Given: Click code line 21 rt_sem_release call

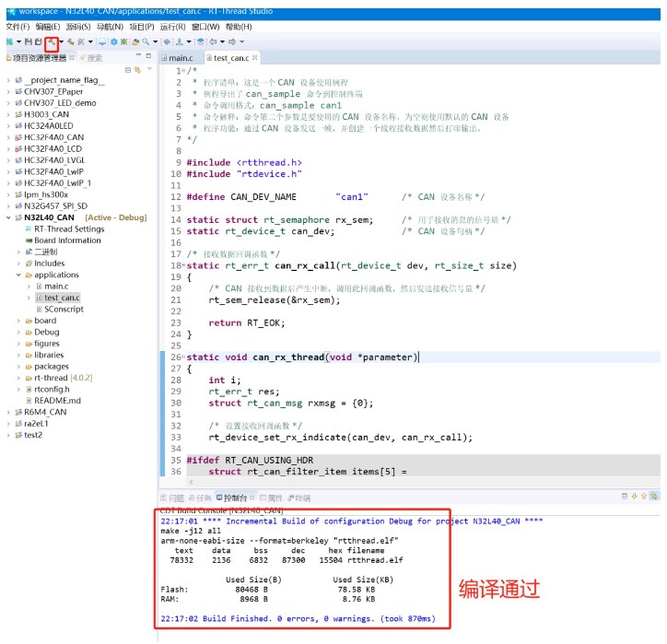Looking at the screenshot, I should tap(275, 300).
